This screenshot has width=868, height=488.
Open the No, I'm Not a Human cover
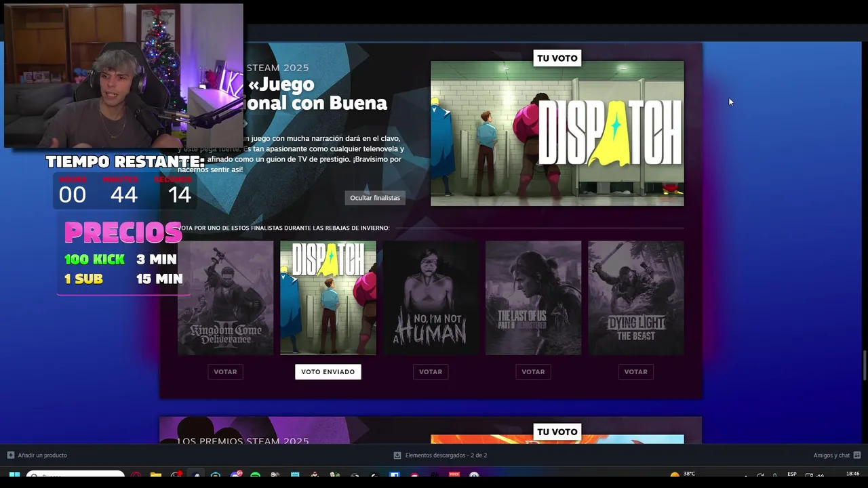[x=431, y=298]
